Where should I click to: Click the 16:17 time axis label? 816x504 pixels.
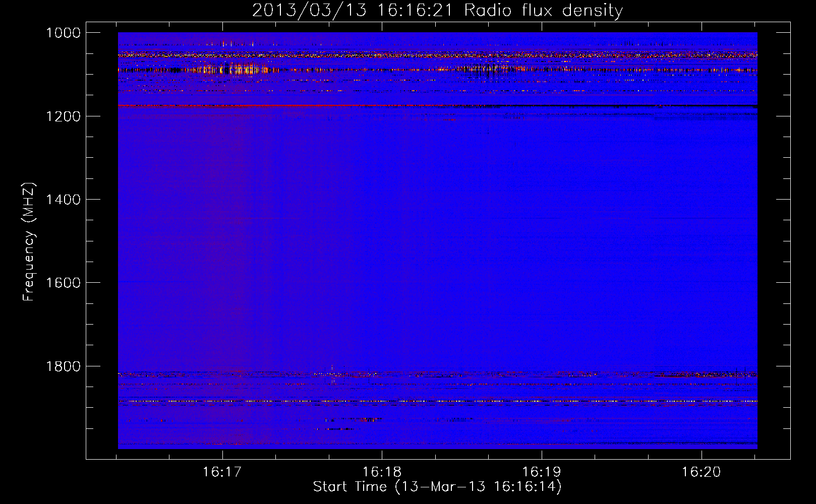click(222, 472)
